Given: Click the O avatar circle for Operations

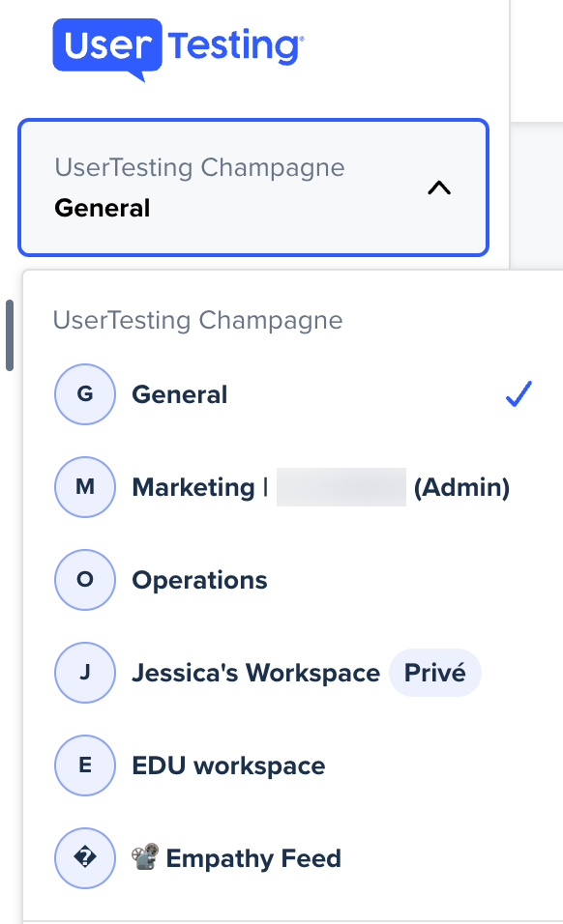Looking at the screenshot, I should point(85,580).
